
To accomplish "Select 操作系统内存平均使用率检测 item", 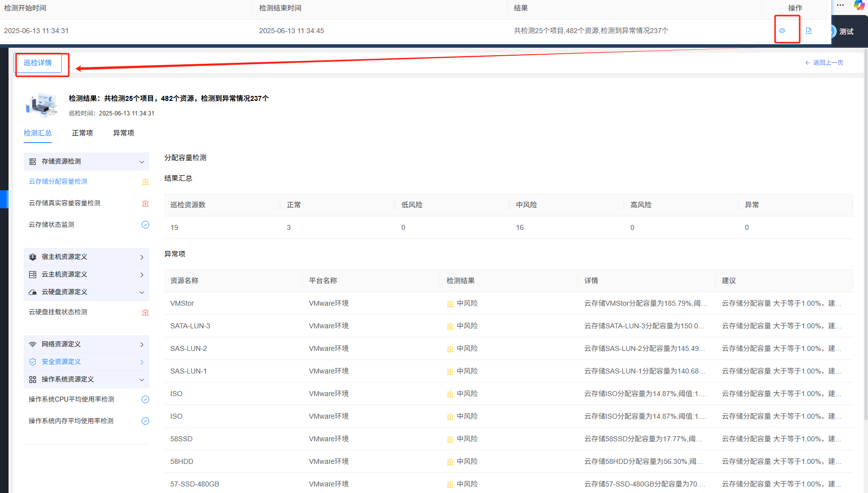I will pos(71,421).
